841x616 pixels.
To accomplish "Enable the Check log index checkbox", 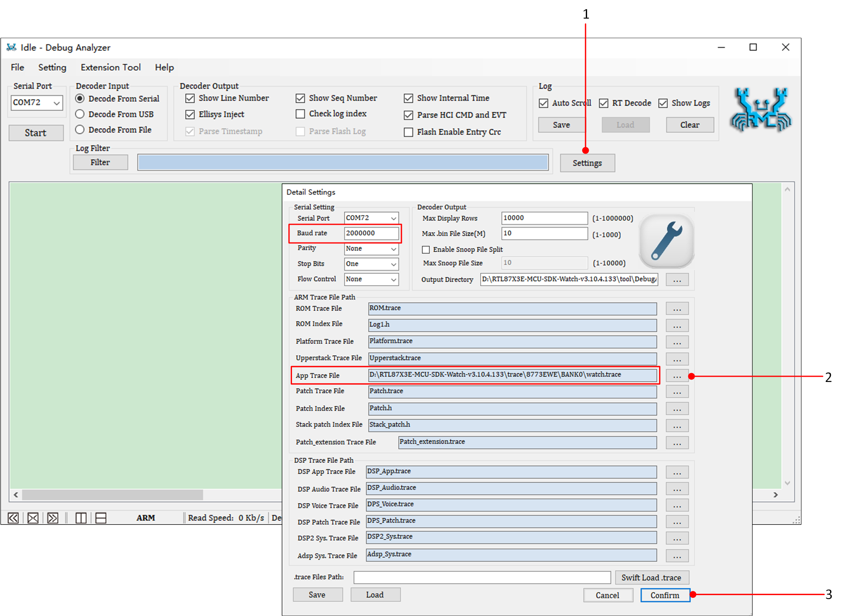I will (300, 114).
